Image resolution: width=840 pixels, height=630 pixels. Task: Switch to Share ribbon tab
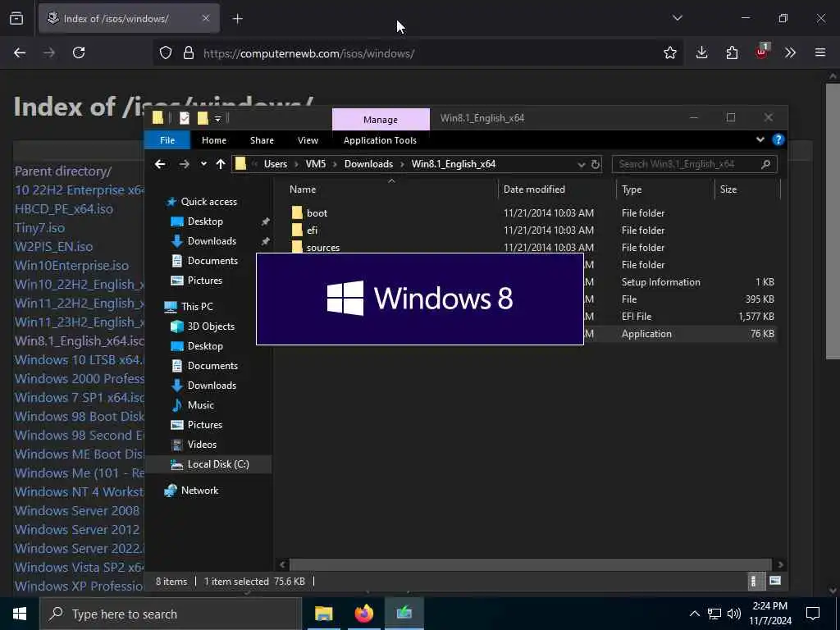262,140
